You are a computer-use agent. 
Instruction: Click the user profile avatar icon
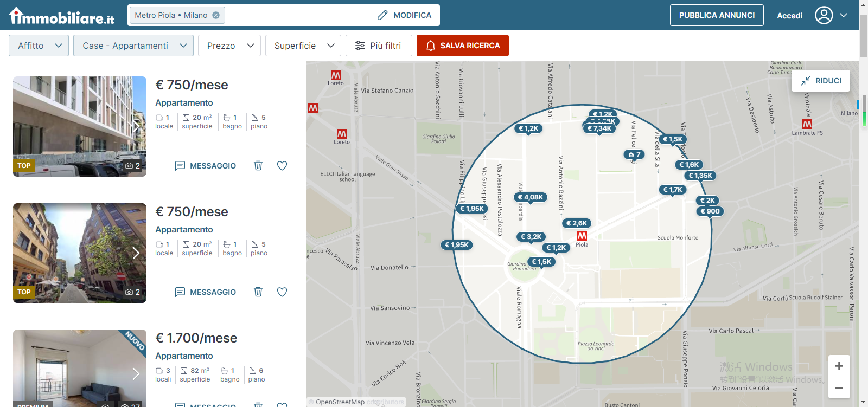824,15
